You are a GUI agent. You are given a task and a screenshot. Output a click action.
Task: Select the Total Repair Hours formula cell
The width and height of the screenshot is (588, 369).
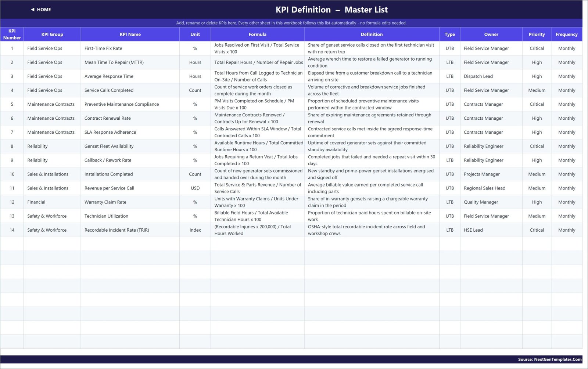(257, 62)
